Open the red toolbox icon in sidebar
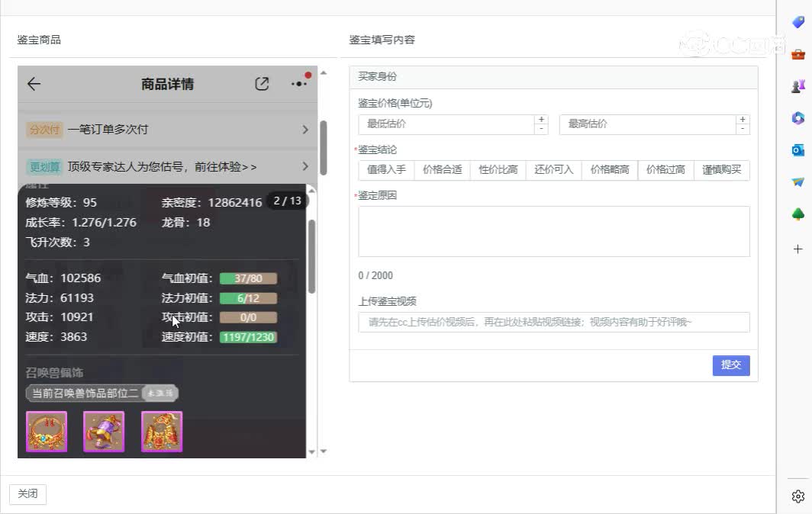The height and width of the screenshot is (514, 812). [798, 54]
